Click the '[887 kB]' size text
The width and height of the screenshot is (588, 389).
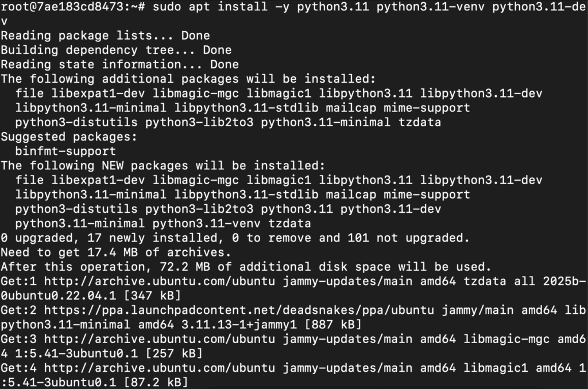point(333,325)
